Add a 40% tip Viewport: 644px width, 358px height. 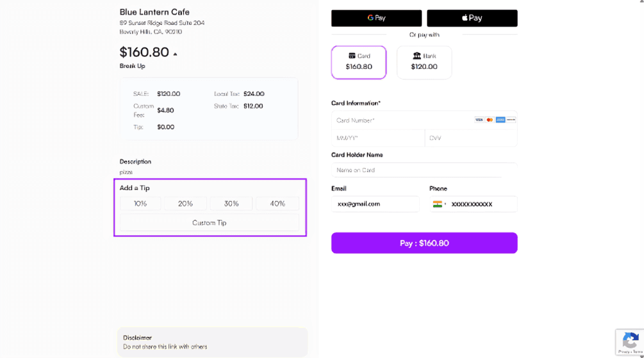pos(277,204)
